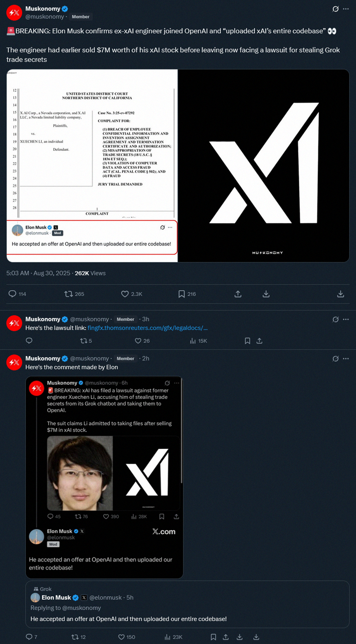Open the Grok icon beside the main tweet's more menu
Viewport: 356px width, 644px height.
point(336,9)
